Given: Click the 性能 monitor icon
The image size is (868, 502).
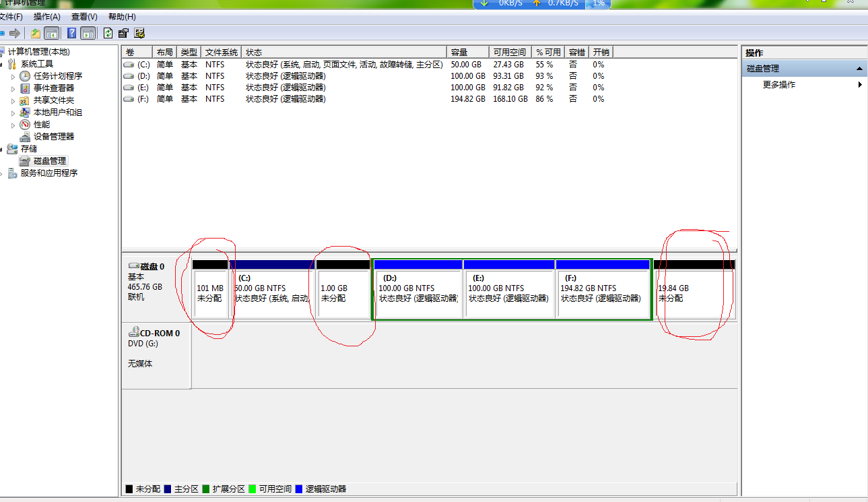Looking at the screenshot, I should (x=25, y=125).
